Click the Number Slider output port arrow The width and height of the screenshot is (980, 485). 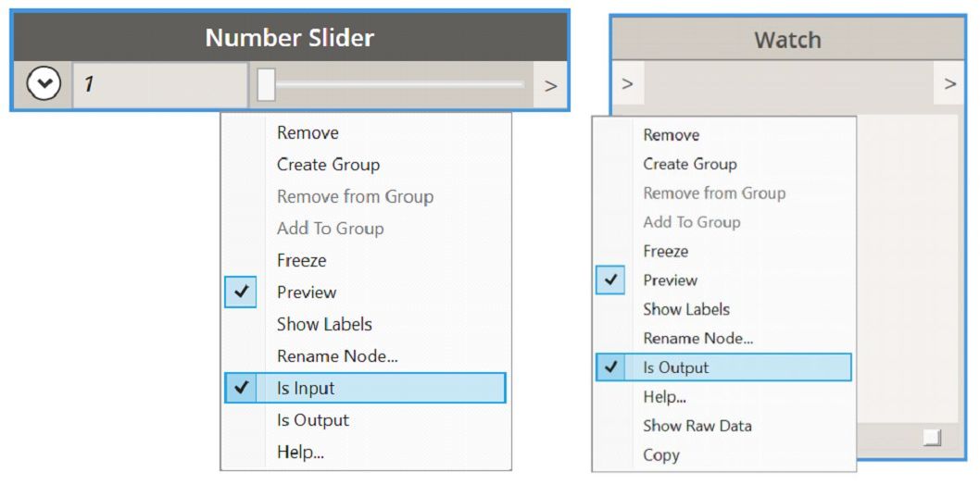tap(550, 85)
